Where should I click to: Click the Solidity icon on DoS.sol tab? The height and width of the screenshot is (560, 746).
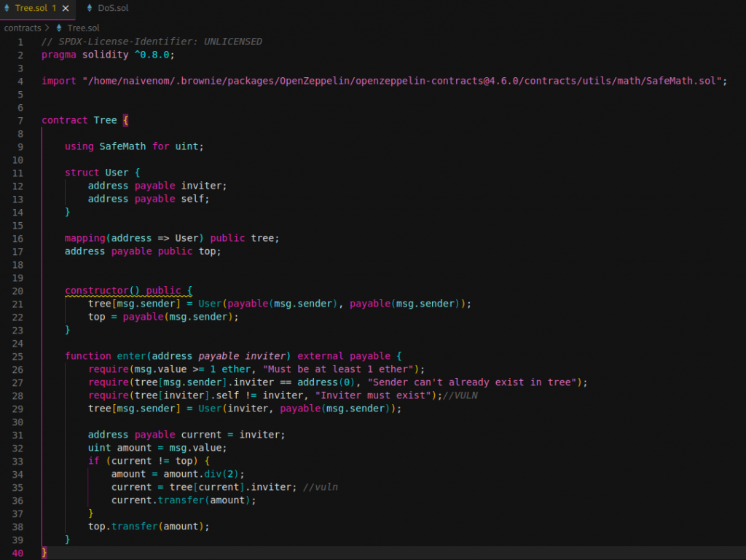click(90, 8)
